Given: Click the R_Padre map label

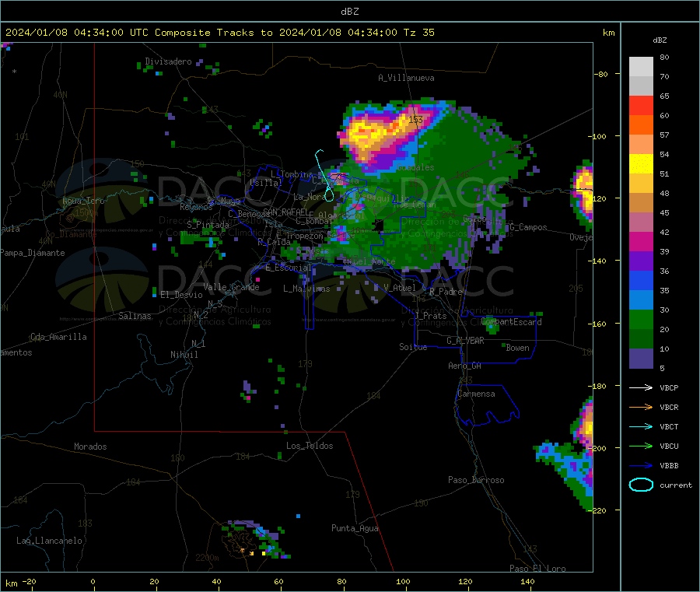Looking at the screenshot, I should pyautogui.click(x=446, y=292).
